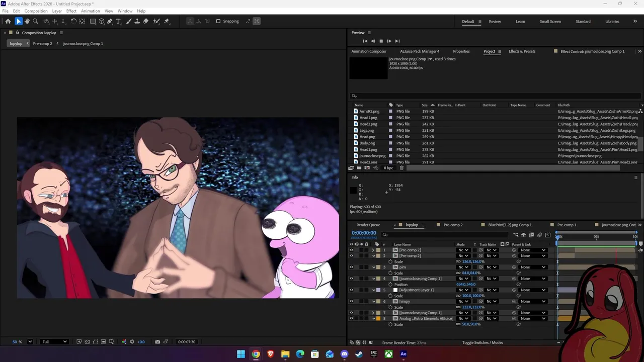Toggle visibility of Adjustment Layer 1
This screenshot has width=644, height=362.
point(351,290)
